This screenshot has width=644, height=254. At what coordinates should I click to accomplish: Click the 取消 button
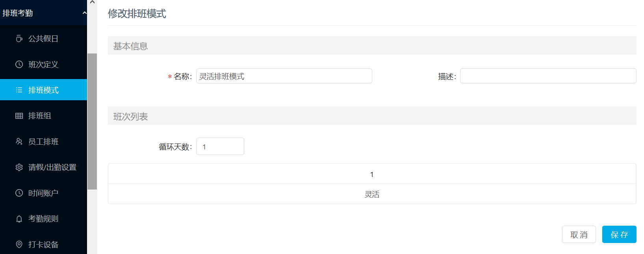coord(579,234)
